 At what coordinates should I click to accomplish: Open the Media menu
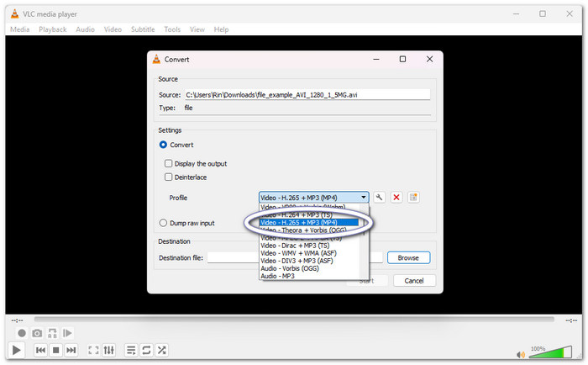(x=19, y=29)
